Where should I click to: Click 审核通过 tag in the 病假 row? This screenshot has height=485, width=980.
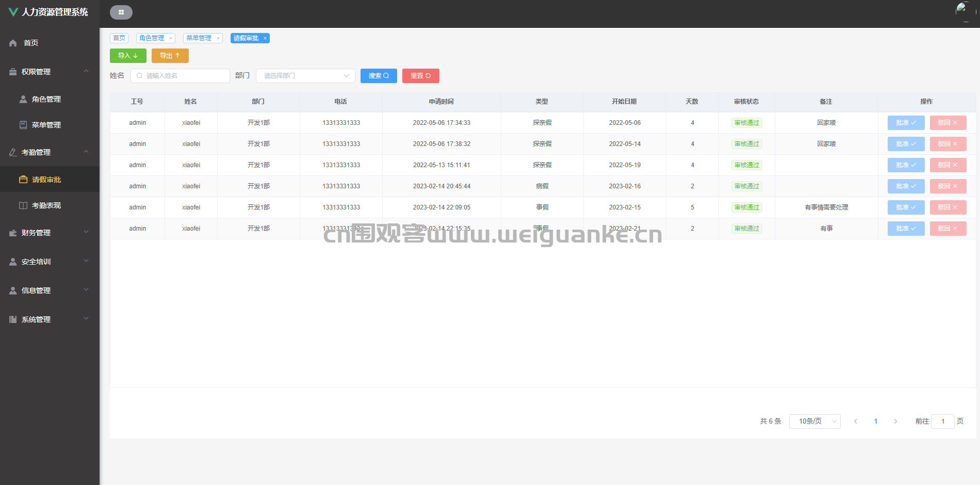click(747, 186)
